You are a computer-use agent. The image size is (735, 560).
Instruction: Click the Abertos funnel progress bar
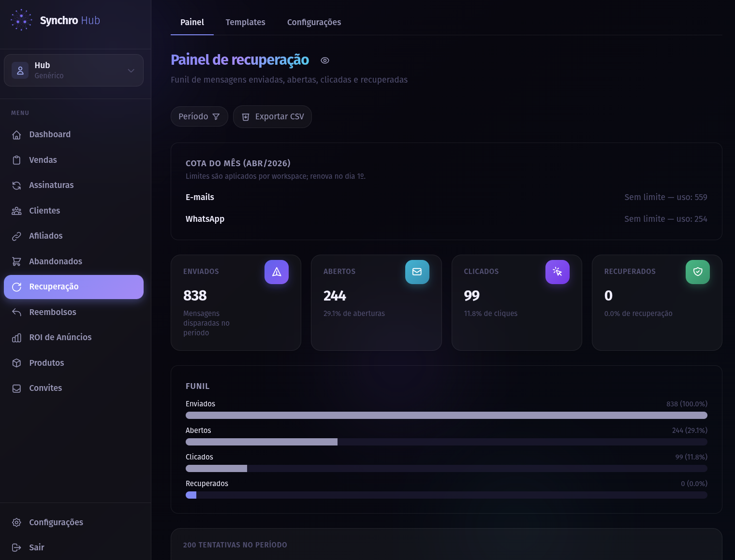(446, 442)
